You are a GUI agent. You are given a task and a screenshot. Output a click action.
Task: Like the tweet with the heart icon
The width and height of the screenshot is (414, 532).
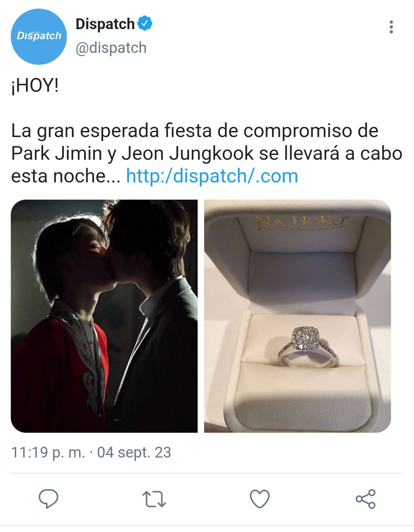click(260, 499)
